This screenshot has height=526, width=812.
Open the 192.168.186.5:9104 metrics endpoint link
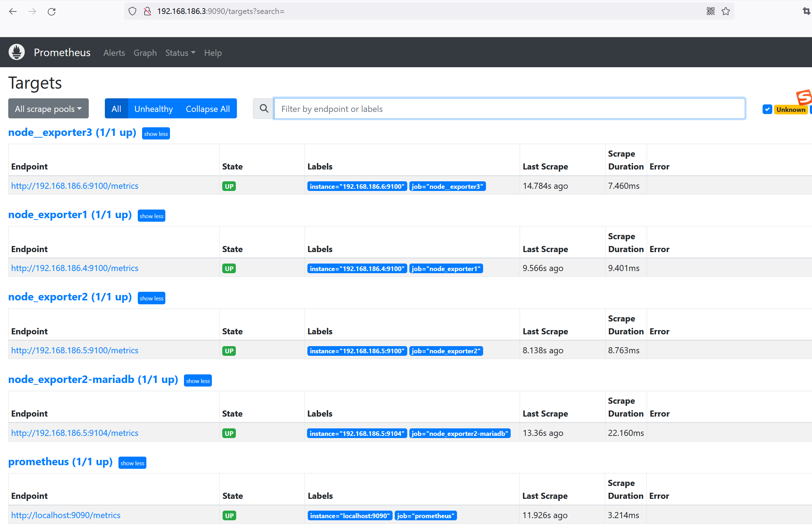(74, 433)
